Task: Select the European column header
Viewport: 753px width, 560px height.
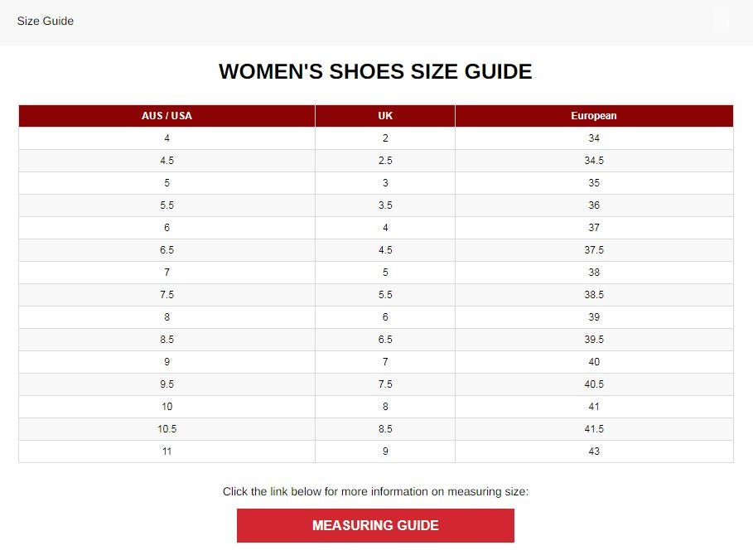Action: tap(593, 116)
